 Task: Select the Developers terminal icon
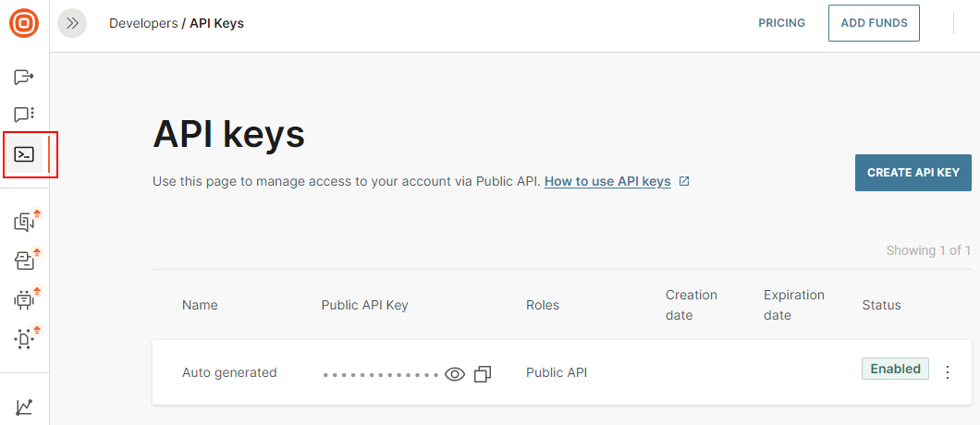(25, 154)
